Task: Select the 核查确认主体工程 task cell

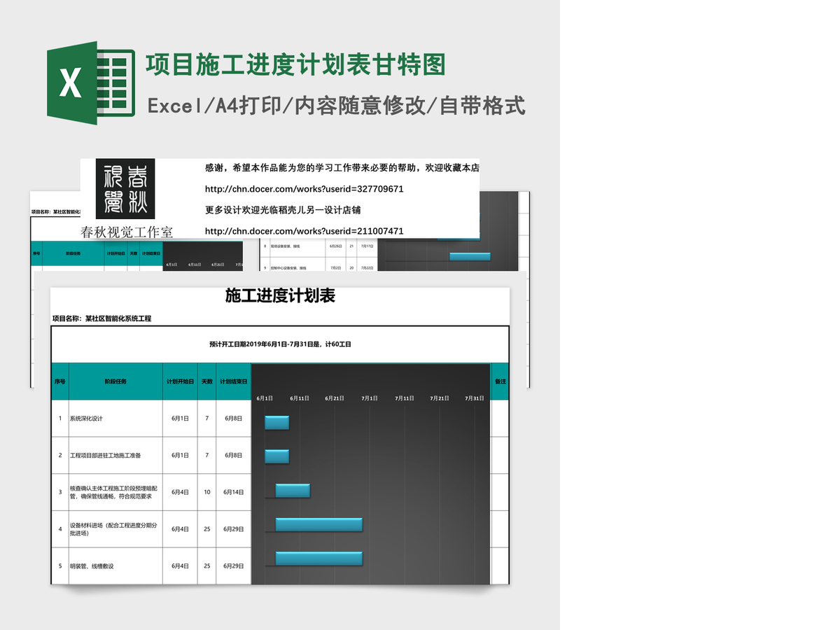Action: click(115, 492)
